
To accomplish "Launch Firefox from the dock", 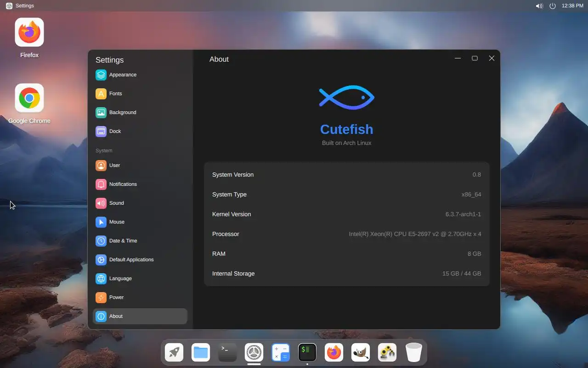I will tap(334, 352).
